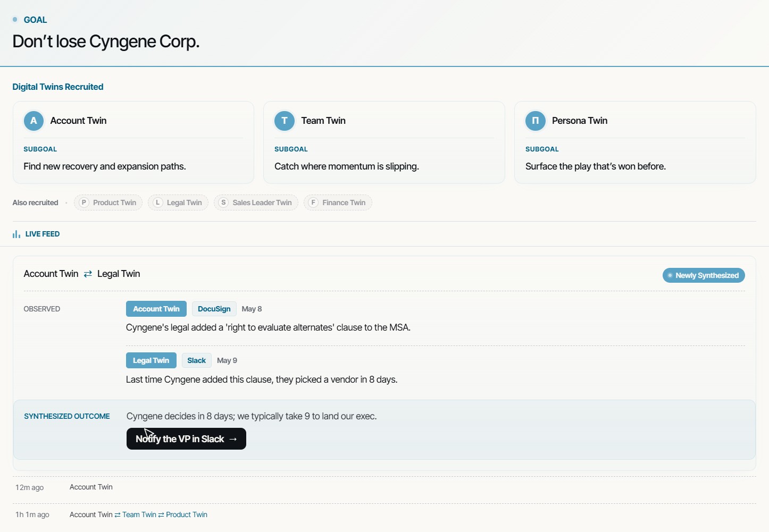The height and width of the screenshot is (532, 769).
Task: Click the swap arrows between Account Twin and Legal Twin
Action: click(88, 274)
